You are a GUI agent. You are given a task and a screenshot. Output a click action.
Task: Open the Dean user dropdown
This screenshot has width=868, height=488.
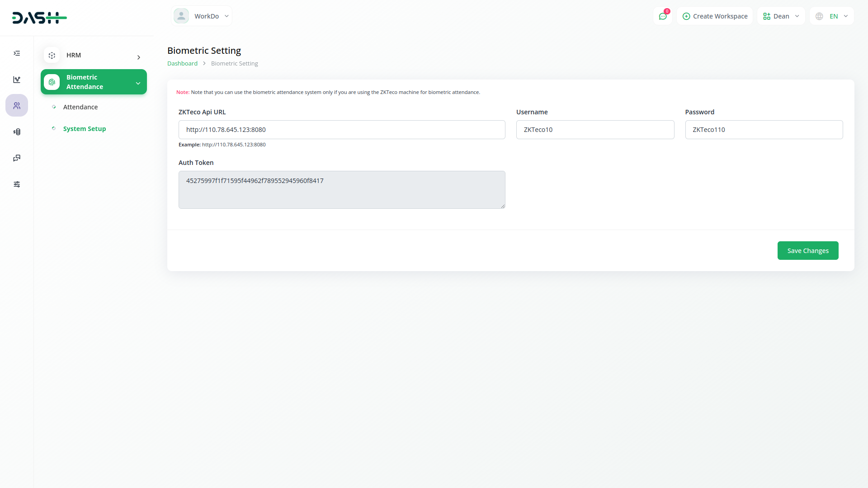781,16
